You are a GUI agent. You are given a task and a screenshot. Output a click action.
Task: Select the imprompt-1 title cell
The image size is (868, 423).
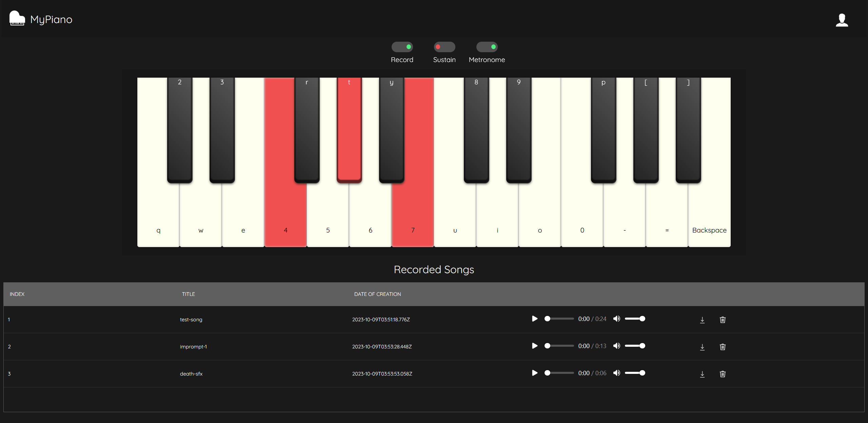pyautogui.click(x=193, y=347)
